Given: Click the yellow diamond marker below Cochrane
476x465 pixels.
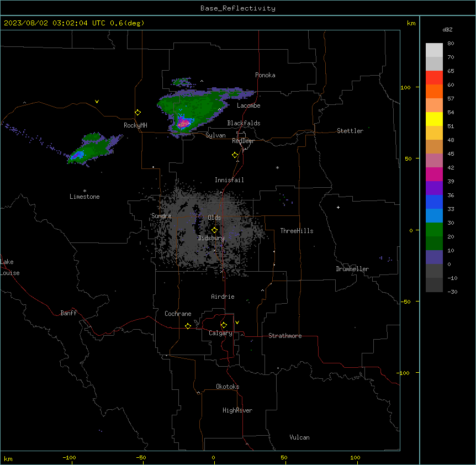Looking at the screenshot, I should (x=188, y=326).
